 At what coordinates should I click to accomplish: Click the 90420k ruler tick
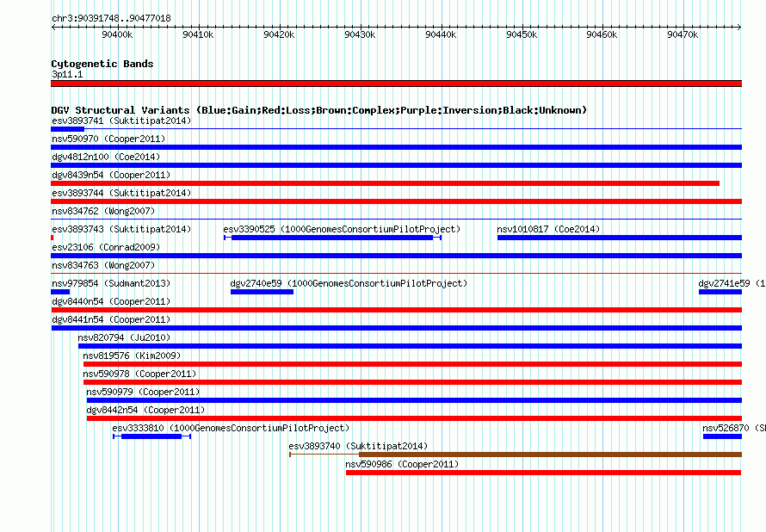(x=279, y=34)
